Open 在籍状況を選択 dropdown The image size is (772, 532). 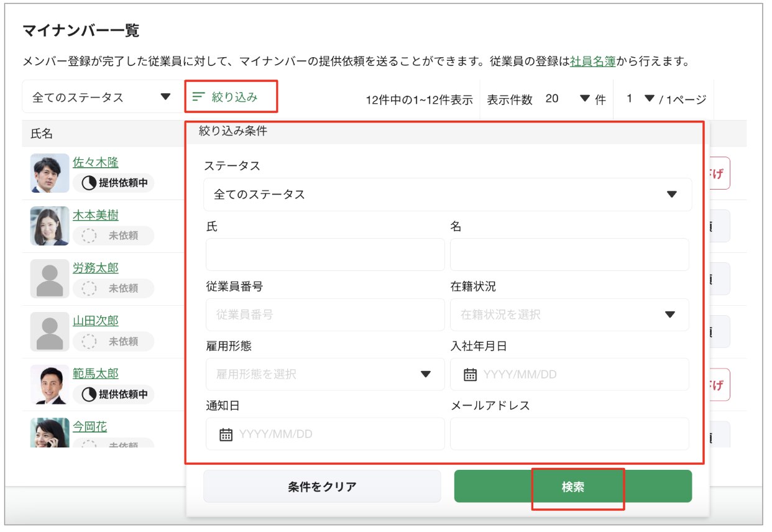pyautogui.click(x=569, y=314)
